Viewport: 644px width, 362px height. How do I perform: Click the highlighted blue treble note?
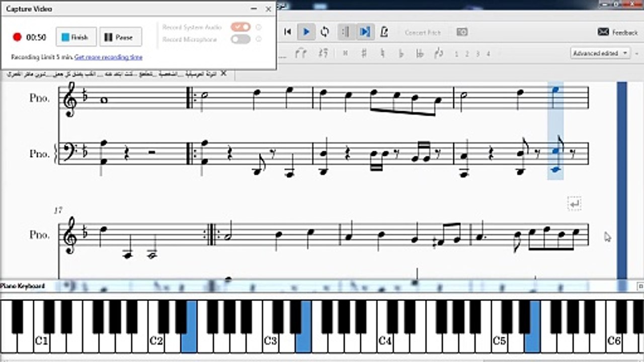[x=555, y=90]
